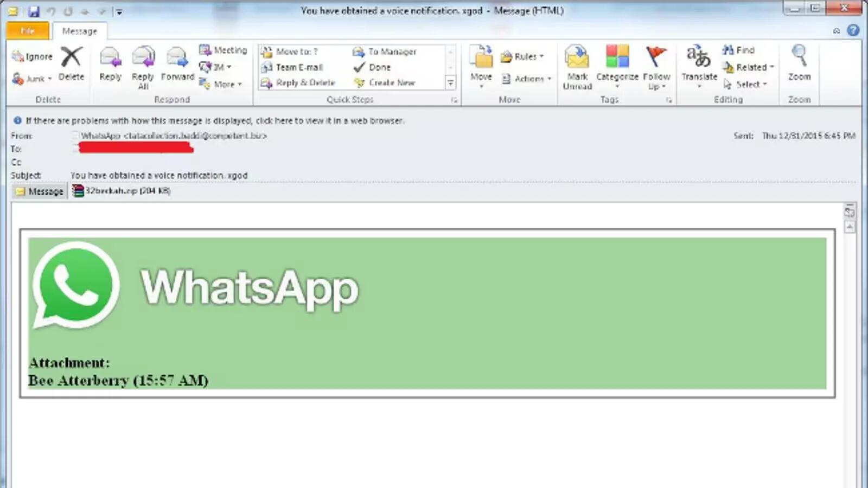The height and width of the screenshot is (488, 868).
Task: Apply the Done quick step
Action: (x=372, y=67)
